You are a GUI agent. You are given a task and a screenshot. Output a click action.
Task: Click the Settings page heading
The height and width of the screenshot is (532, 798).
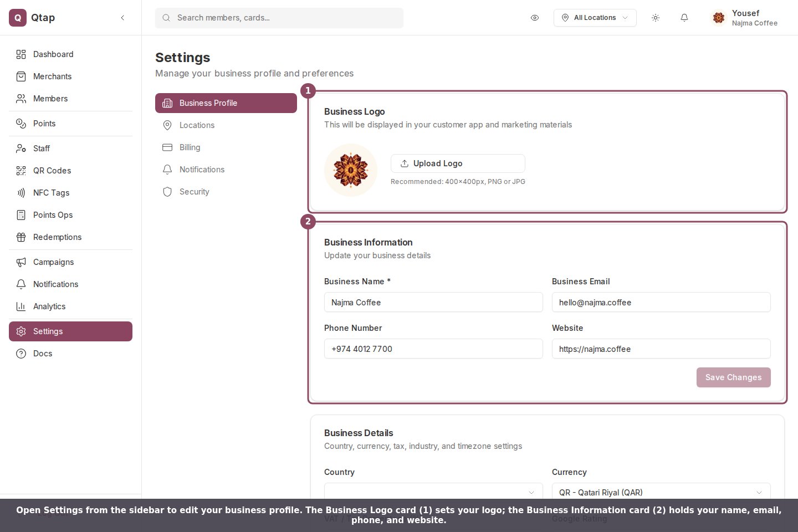[x=182, y=58]
